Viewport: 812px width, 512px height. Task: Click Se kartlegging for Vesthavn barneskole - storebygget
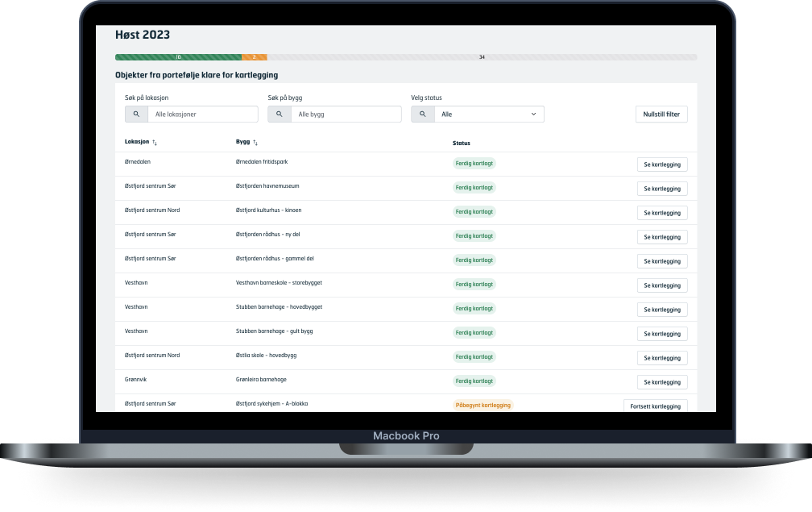662,285
